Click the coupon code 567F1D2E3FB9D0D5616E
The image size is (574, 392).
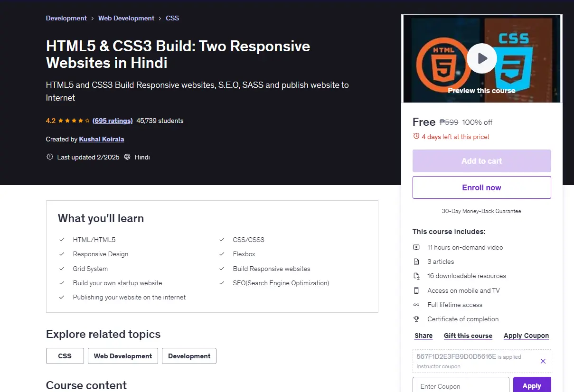click(456, 356)
